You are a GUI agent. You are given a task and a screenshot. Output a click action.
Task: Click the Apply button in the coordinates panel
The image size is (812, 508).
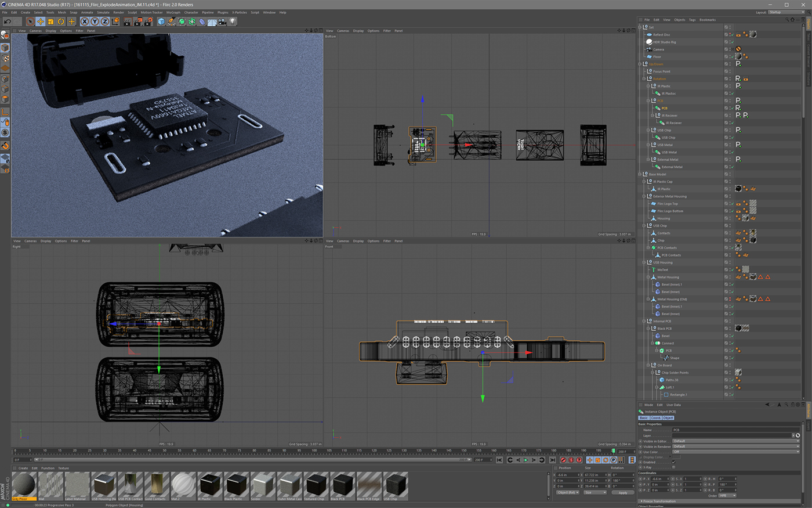(x=623, y=492)
